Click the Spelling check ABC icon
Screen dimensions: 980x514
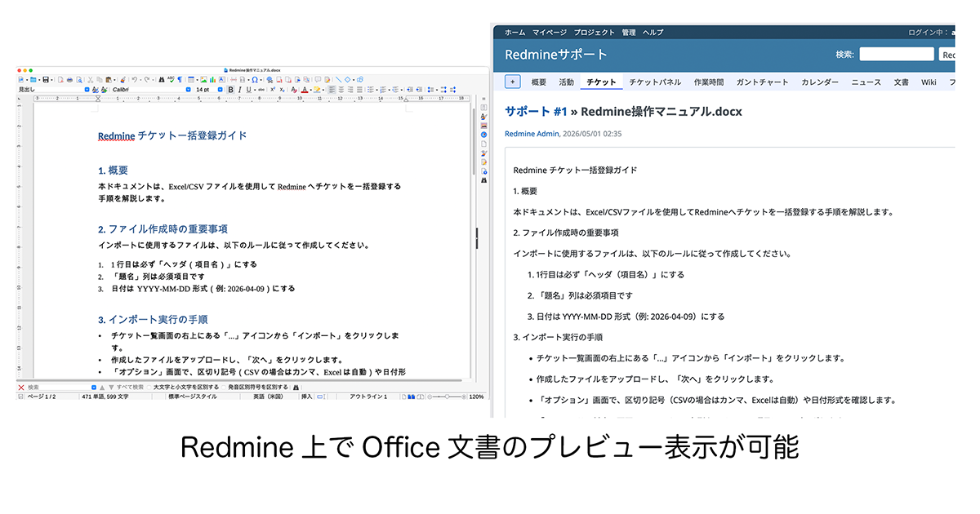pyautogui.click(x=171, y=80)
